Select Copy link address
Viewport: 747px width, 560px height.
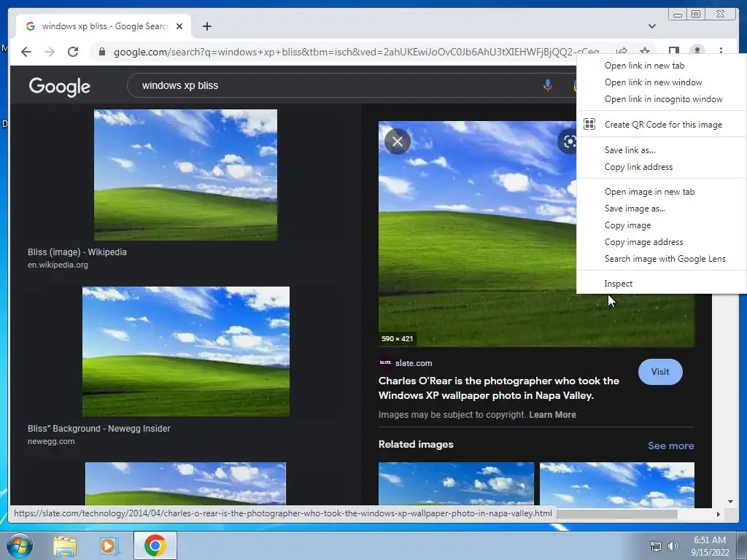(x=661, y=167)
